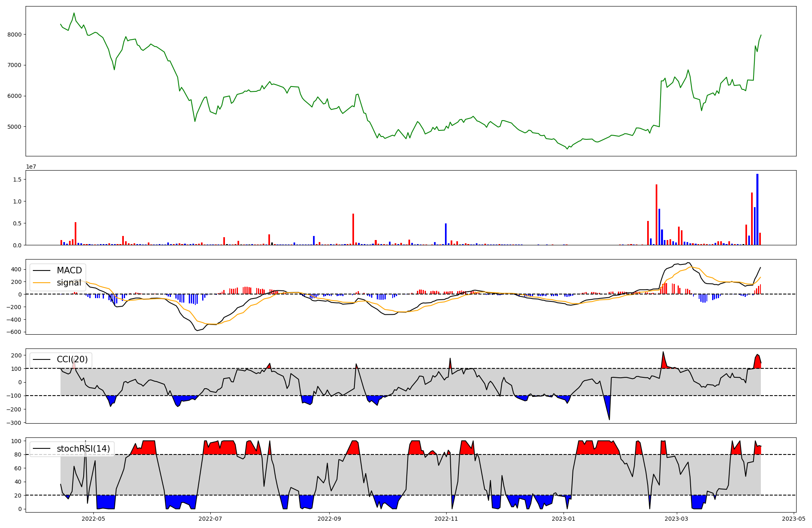Click the -600 MACD axis tick label
This screenshot has height=528, width=812.
coord(14,332)
